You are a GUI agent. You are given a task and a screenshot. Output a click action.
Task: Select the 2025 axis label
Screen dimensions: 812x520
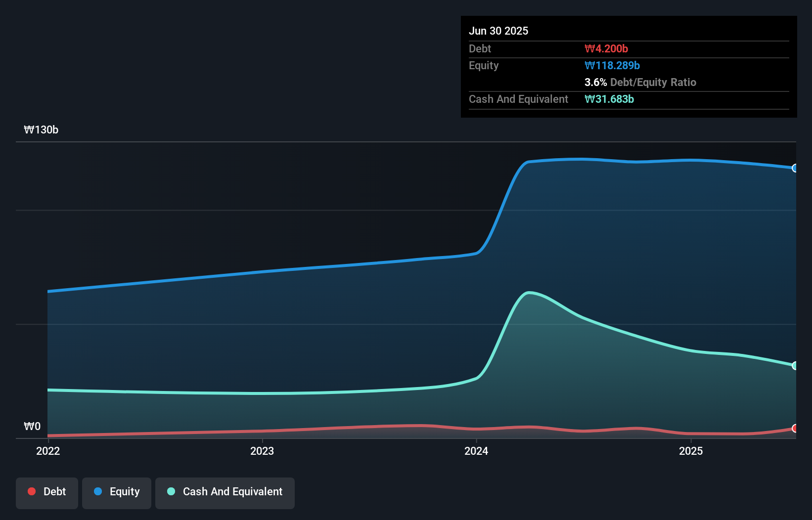pyautogui.click(x=691, y=451)
